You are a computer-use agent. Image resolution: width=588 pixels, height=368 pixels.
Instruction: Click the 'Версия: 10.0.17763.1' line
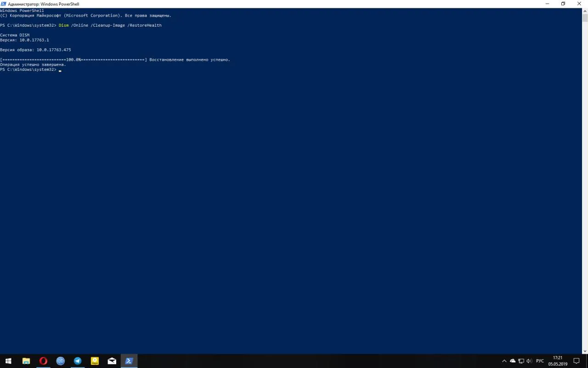24,40
